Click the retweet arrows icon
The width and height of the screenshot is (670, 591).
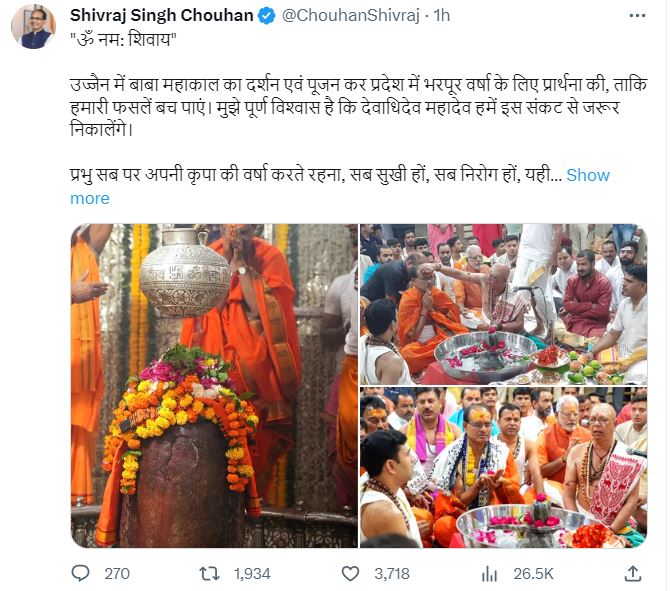point(209,573)
